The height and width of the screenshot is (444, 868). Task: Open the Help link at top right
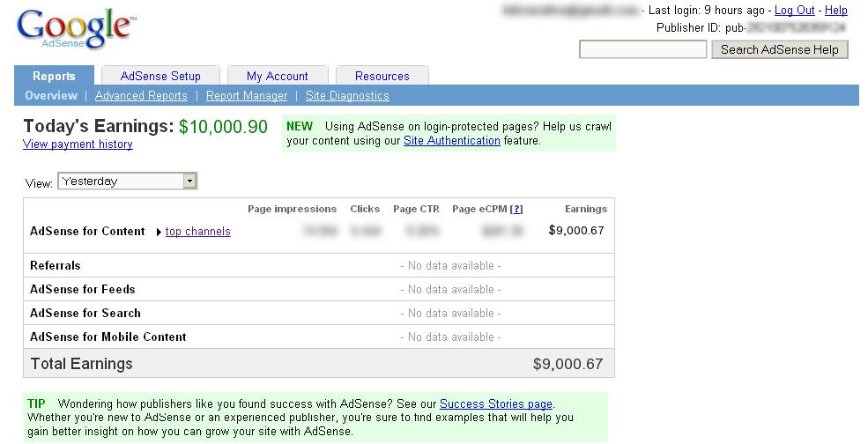pos(836,11)
